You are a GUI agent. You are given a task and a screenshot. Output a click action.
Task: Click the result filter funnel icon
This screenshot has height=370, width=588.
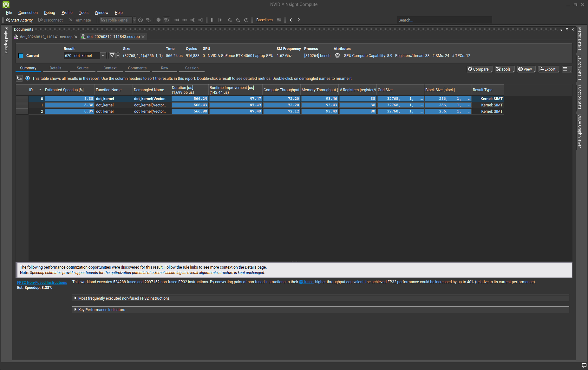coord(112,55)
